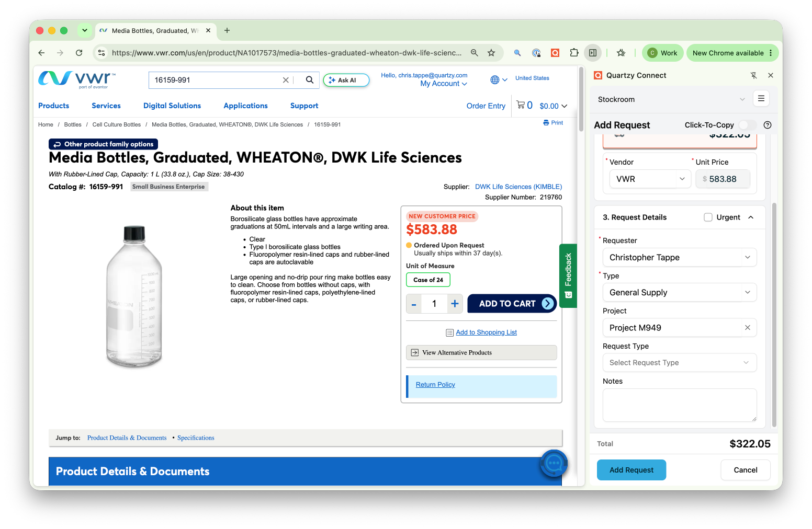Open the shopping cart icon
The image size is (812, 529).
coord(521,105)
